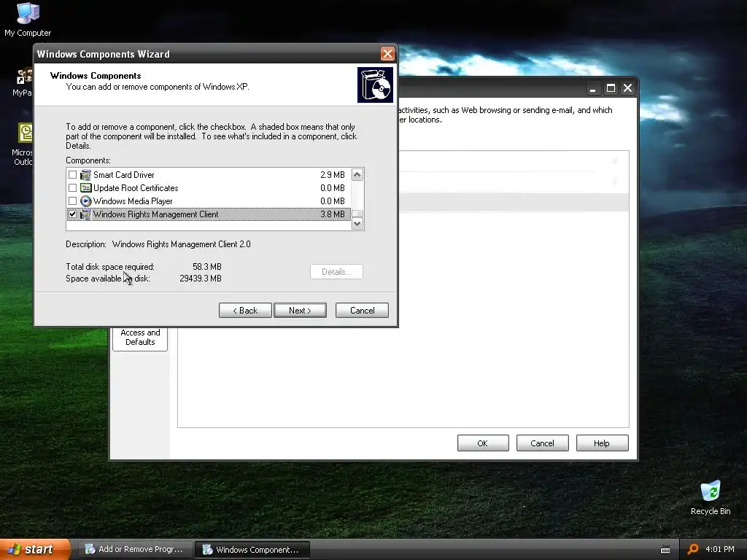Click the Back button in the wizard
The image size is (747, 560).
(x=245, y=311)
